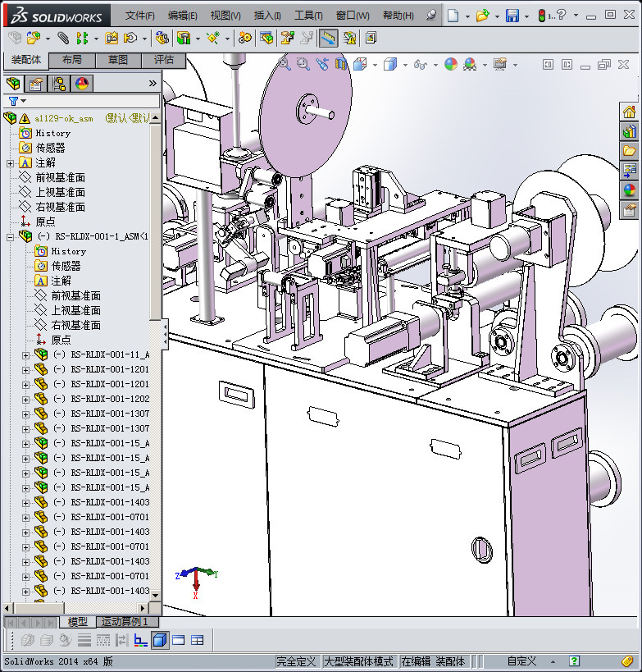Viewport: 642px width, 672px height.
Task: Open the Appearances panel in right task pane
Action: (x=629, y=190)
